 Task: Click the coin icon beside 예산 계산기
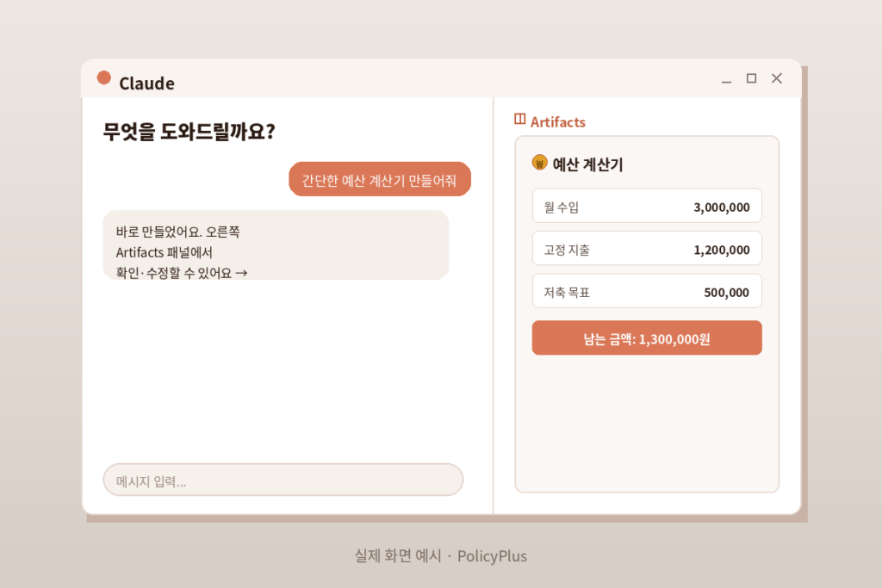539,163
